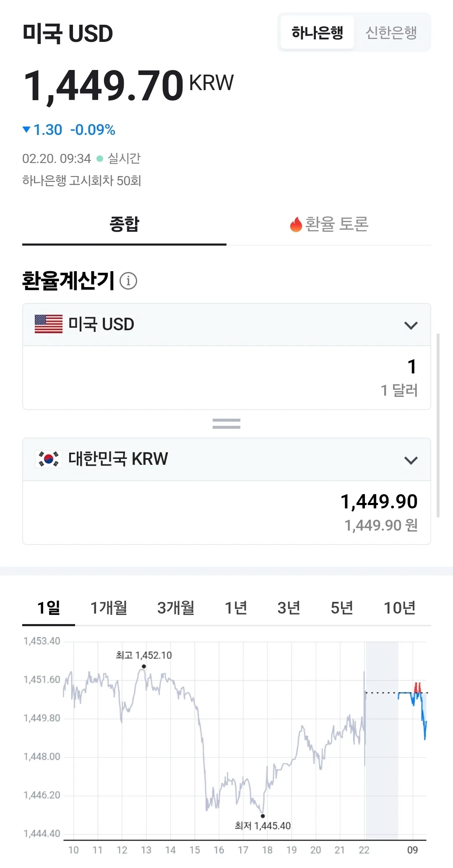
Task: Tap the KRW amount 1,449.90 field
Action: [x=226, y=513]
